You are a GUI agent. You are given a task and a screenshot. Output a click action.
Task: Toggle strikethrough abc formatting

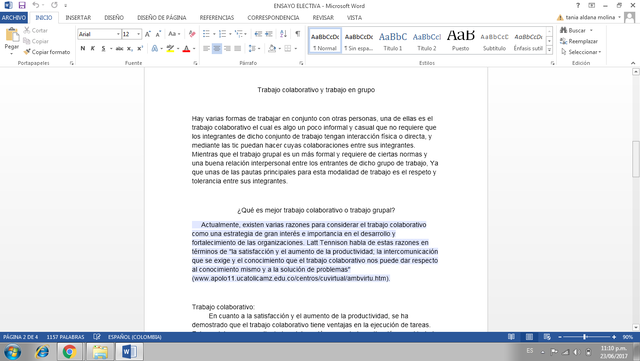coord(119,49)
